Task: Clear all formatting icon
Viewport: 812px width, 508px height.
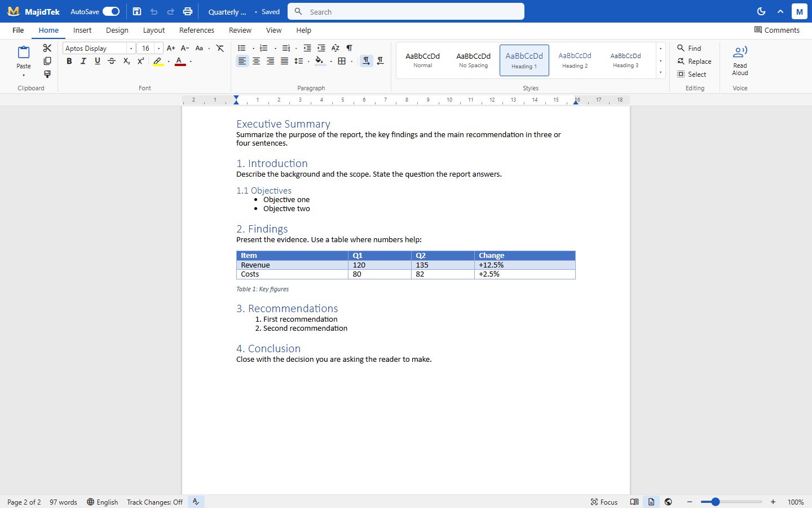Action: (x=220, y=48)
